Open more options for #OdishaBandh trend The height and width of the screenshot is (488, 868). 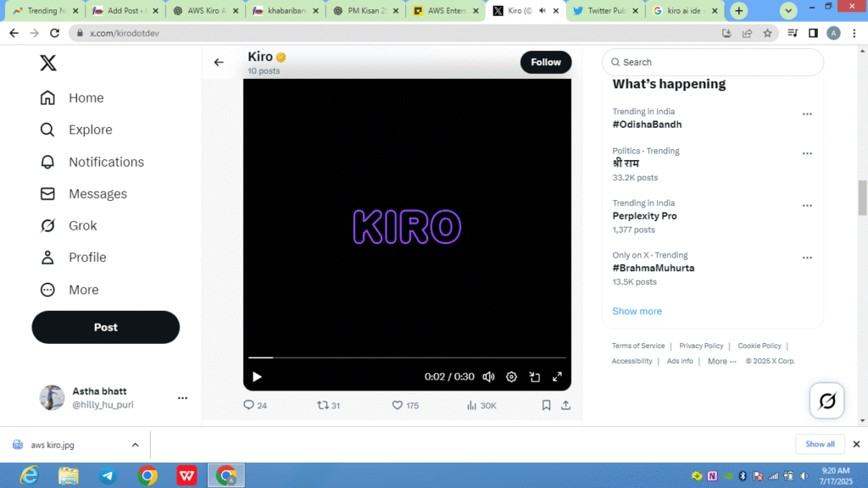click(x=807, y=114)
